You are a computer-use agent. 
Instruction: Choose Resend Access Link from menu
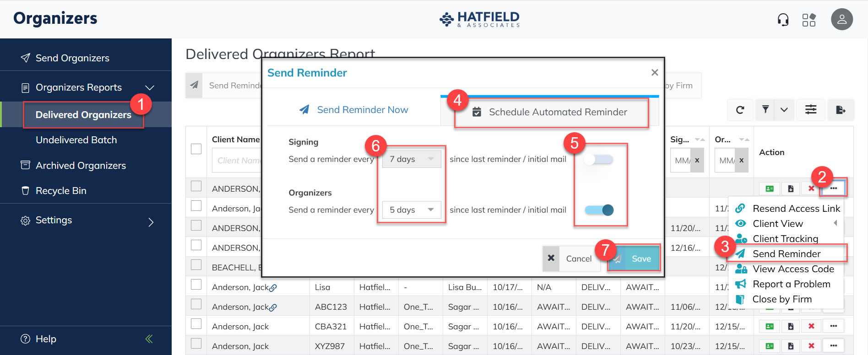787,209
